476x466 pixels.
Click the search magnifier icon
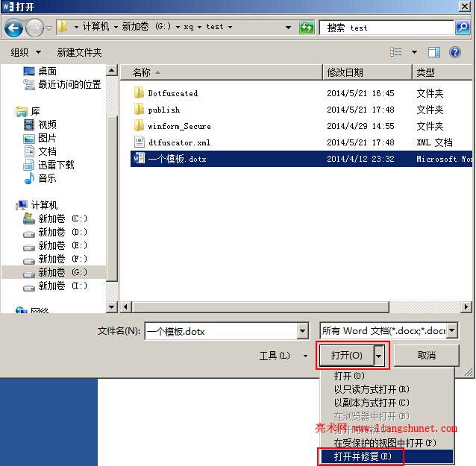[x=463, y=28]
